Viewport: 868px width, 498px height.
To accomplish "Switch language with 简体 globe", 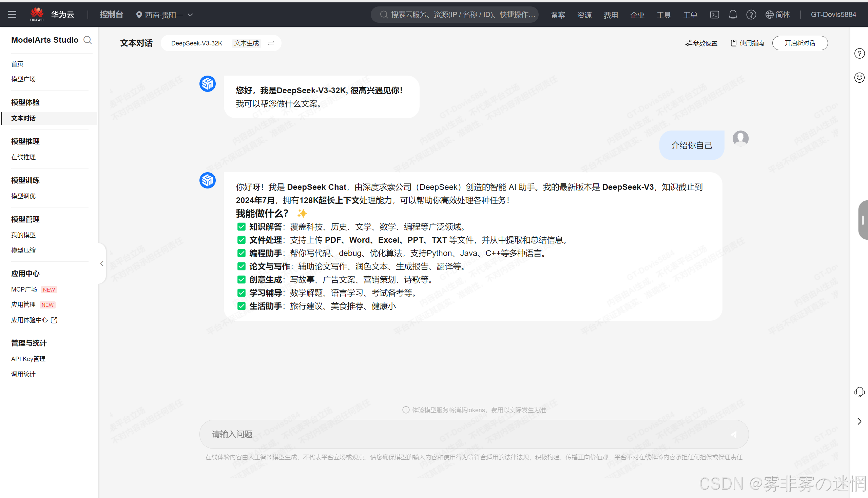I will click(x=778, y=15).
